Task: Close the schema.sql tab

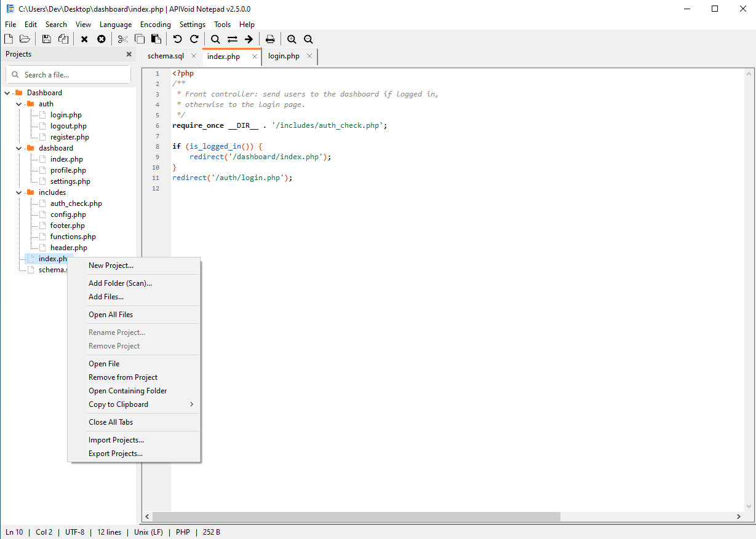Action: (x=193, y=56)
